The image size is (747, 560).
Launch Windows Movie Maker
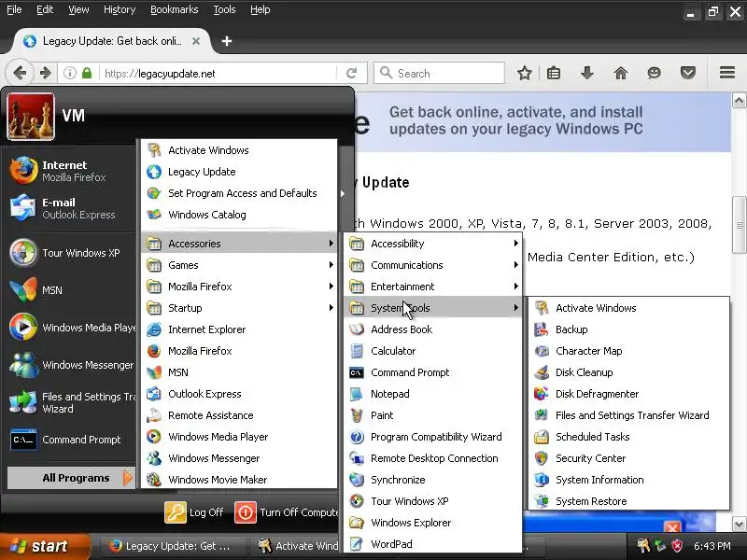(239, 480)
